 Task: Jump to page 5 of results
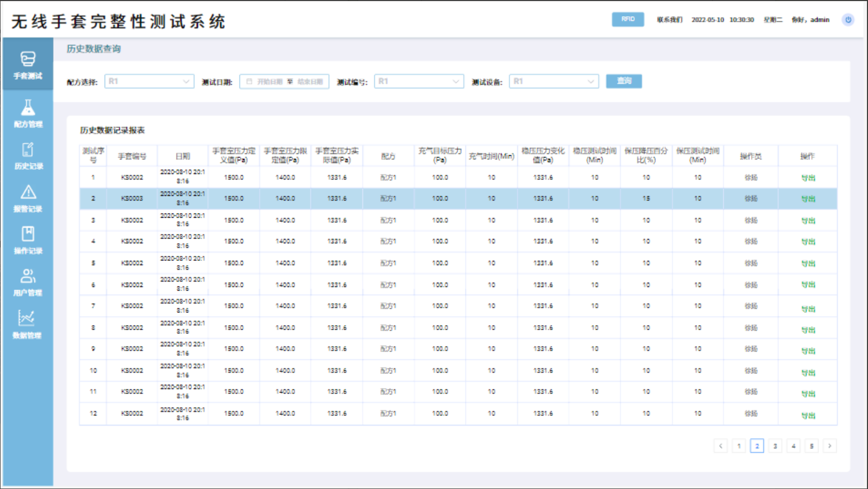[x=812, y=446]
